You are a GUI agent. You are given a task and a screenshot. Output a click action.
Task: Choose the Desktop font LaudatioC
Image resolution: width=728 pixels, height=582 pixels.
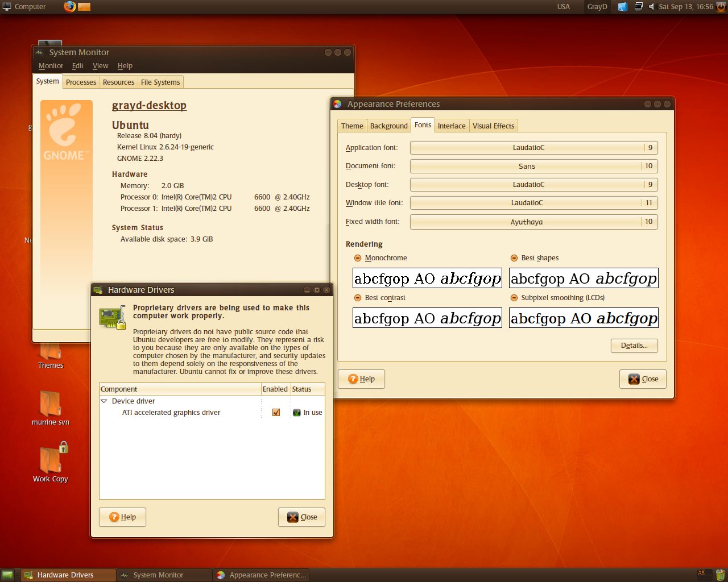click(533, 185)
